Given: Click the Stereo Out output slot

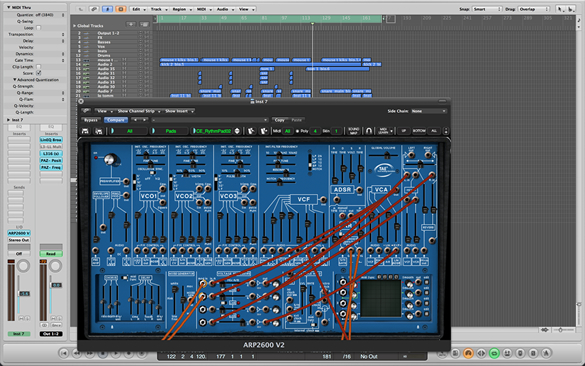Looking at the screenshot, I should tap(19, 240).
